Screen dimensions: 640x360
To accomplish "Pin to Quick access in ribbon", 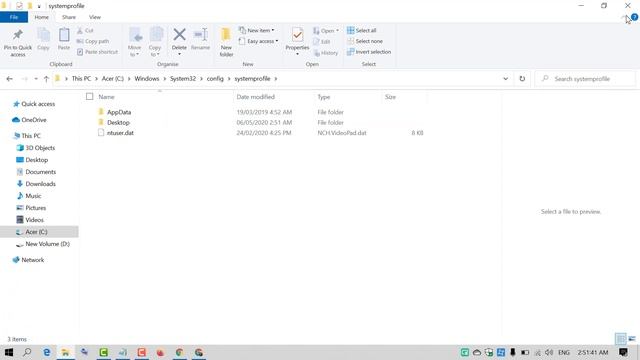I will point(18,43).
